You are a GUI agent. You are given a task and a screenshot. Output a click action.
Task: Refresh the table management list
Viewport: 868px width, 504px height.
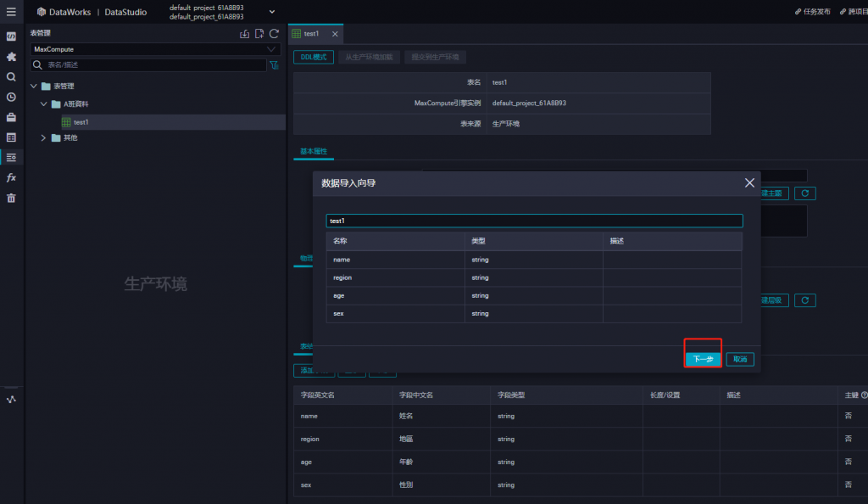pyautogui.click(x=274, y=34)
